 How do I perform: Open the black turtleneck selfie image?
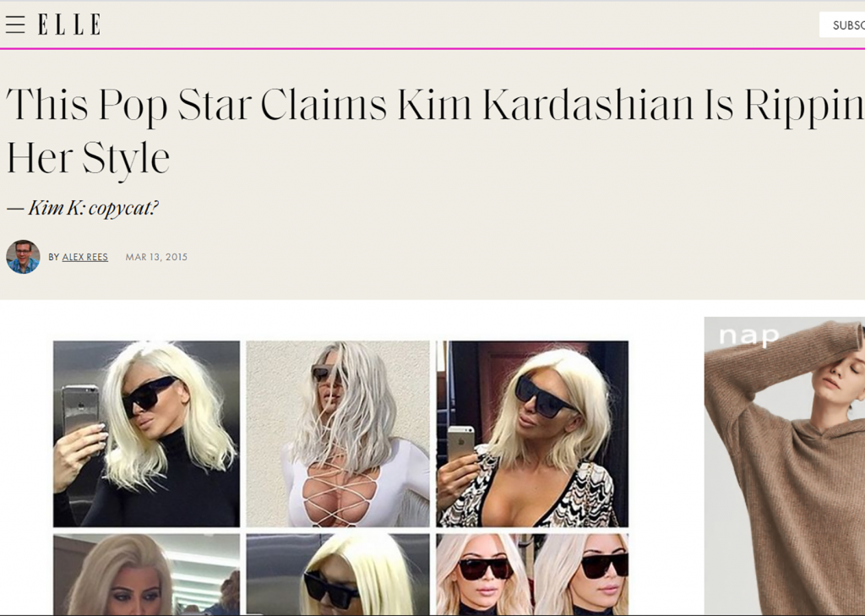click(147, 433)
